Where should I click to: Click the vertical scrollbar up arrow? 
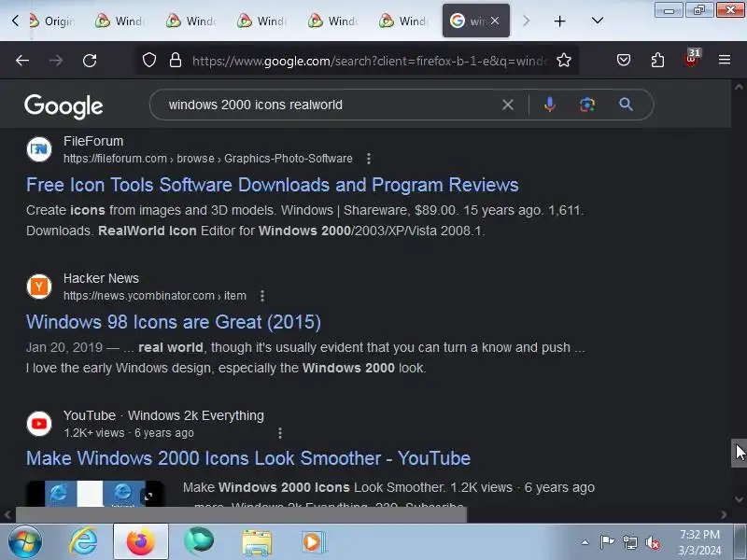coord(739,87)
